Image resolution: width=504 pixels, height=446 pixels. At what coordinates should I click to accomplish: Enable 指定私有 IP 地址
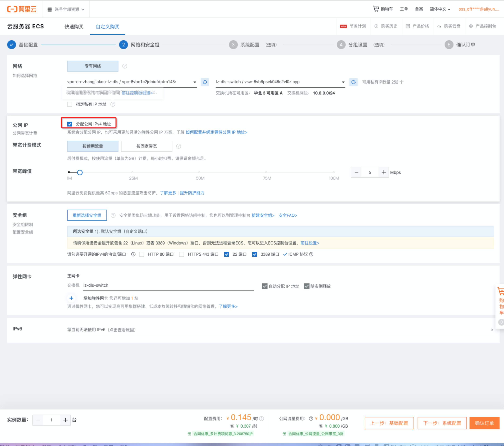click(x=70, y=104)
